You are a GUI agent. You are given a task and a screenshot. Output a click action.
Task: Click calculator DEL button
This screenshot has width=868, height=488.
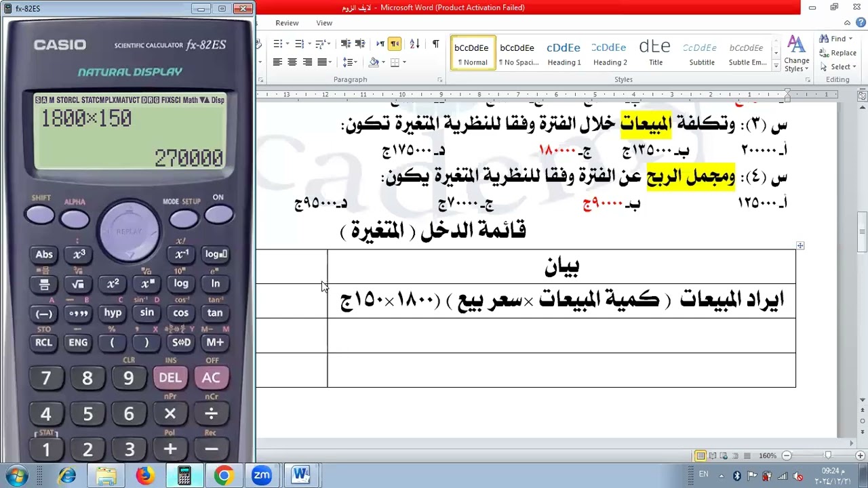(170, 378)
